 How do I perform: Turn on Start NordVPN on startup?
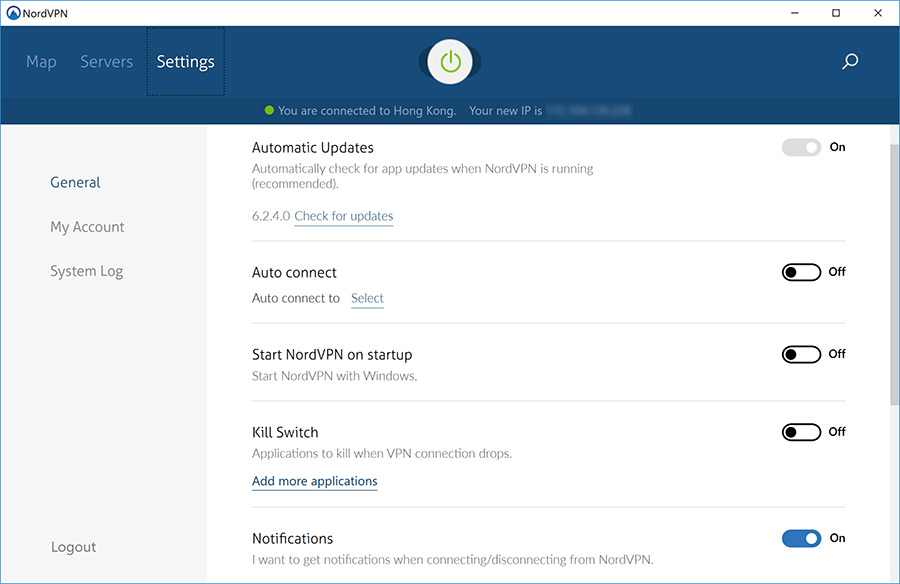tap(801, 354)
